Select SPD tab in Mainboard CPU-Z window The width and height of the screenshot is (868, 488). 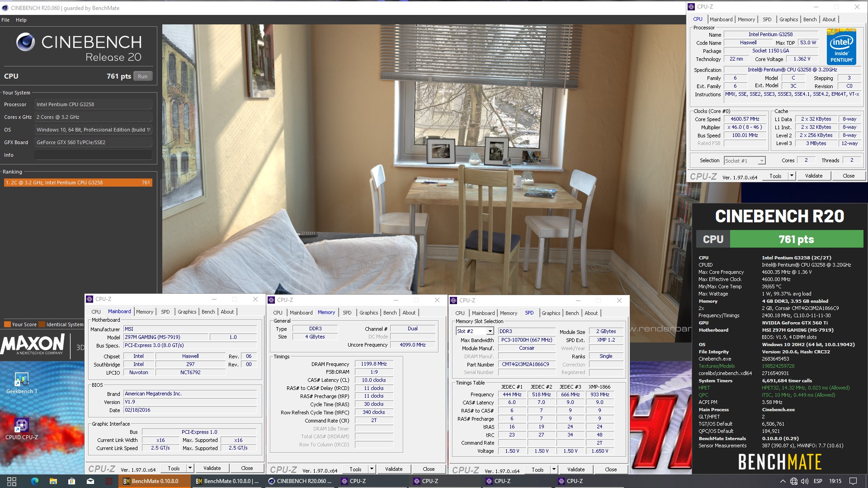click(165, 312)
